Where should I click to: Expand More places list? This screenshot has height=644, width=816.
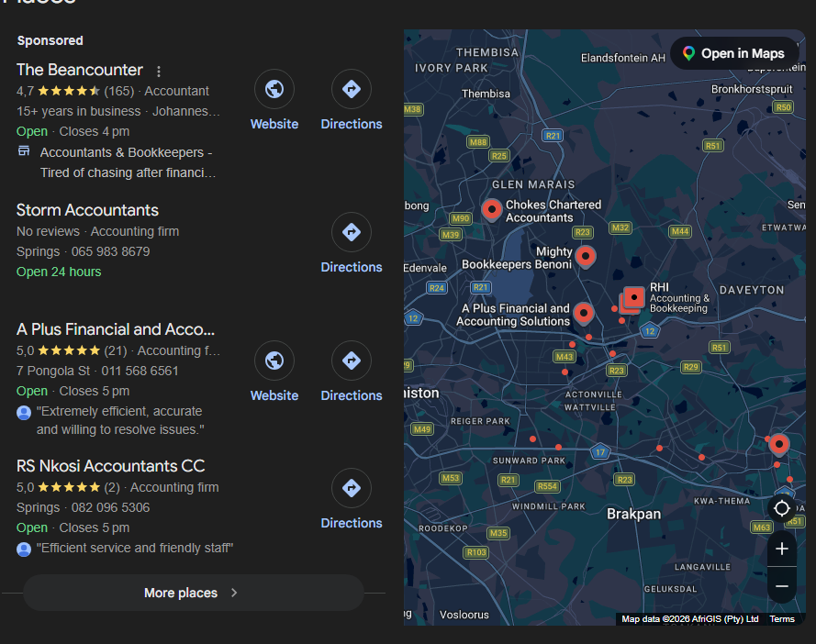(x=193, y=593)
